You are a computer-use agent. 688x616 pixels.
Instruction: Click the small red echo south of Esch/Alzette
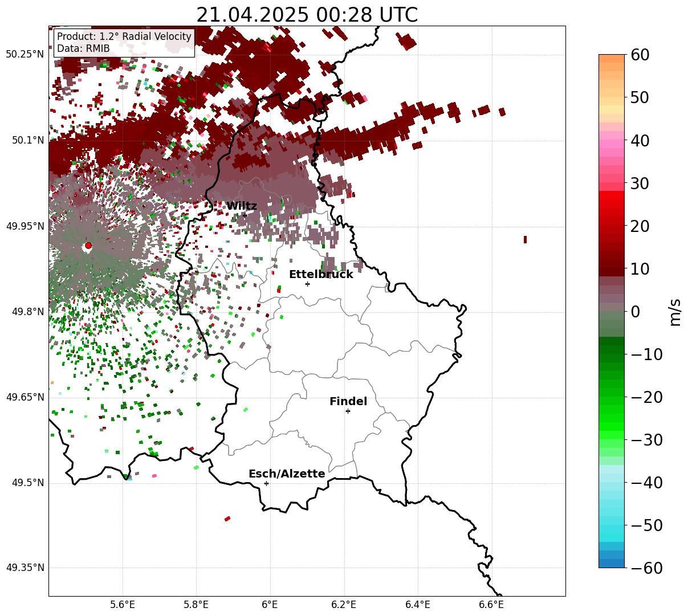click(227, 519)
